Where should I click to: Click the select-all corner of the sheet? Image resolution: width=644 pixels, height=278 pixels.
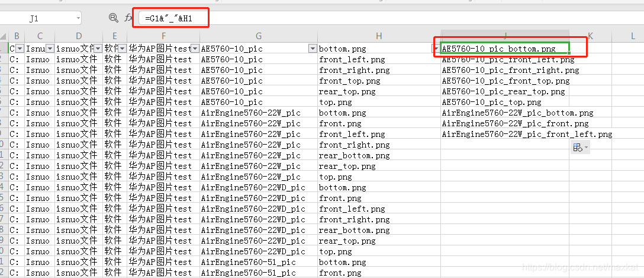click(x=4, y=36)
